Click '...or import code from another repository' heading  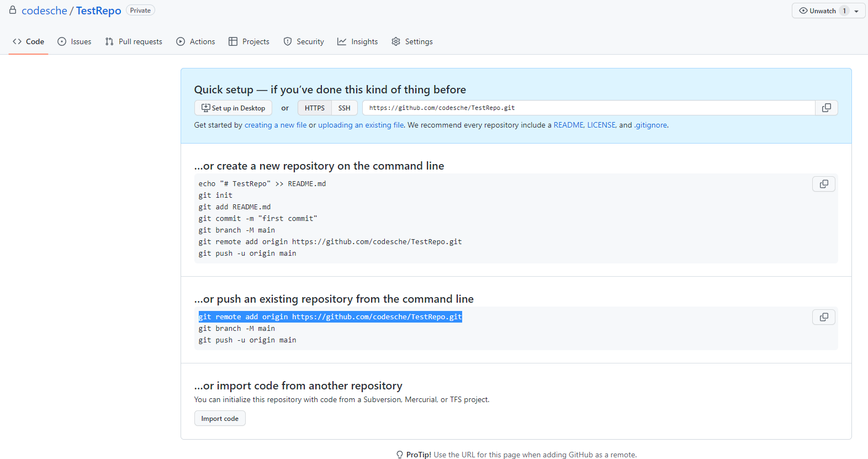tap(298, 386)
